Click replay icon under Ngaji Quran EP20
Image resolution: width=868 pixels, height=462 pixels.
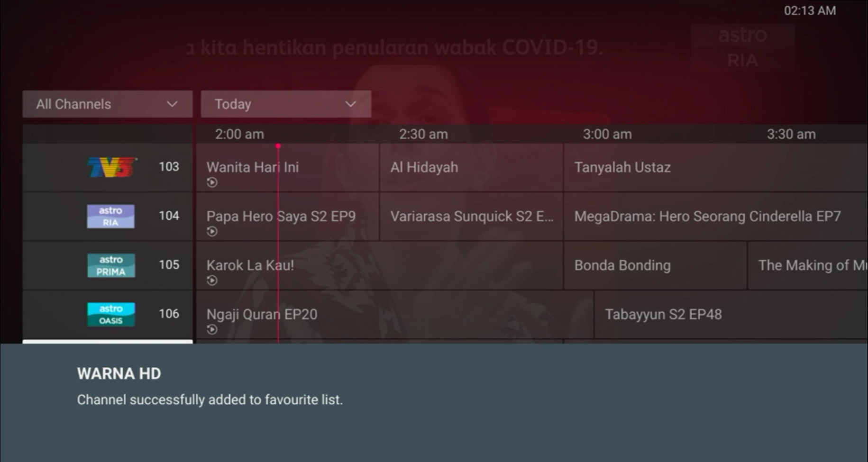pyautogui.click(x=212, y=329)
